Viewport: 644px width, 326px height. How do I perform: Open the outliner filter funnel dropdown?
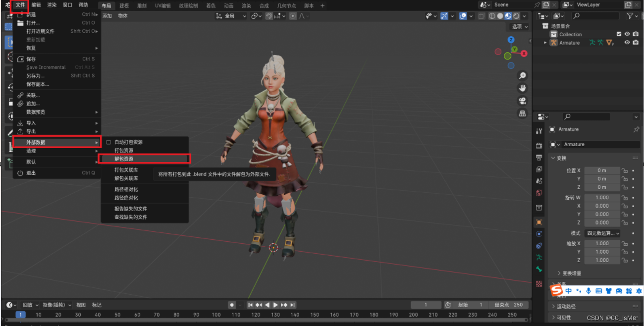tap(632, 16)
